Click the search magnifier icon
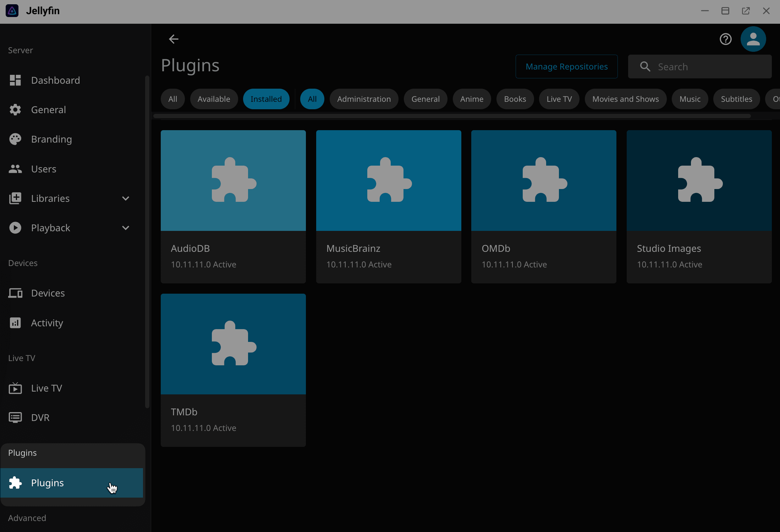 [x=645, y=67]
